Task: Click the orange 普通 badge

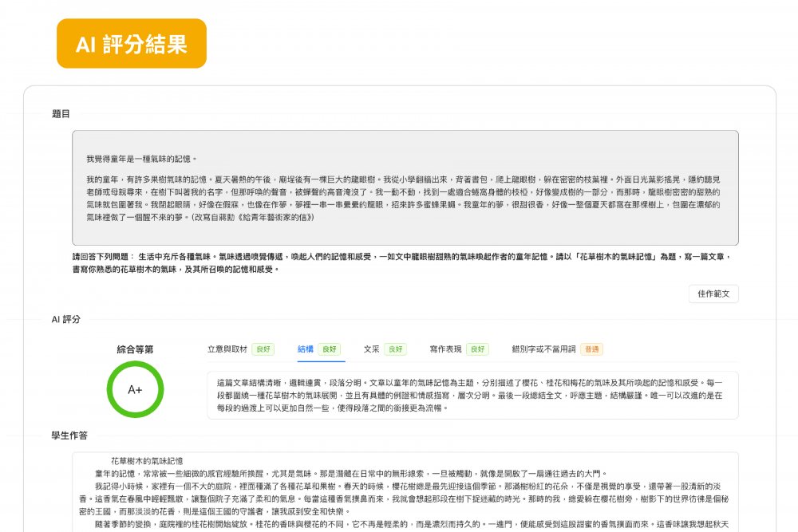Action: coord(591,349)
